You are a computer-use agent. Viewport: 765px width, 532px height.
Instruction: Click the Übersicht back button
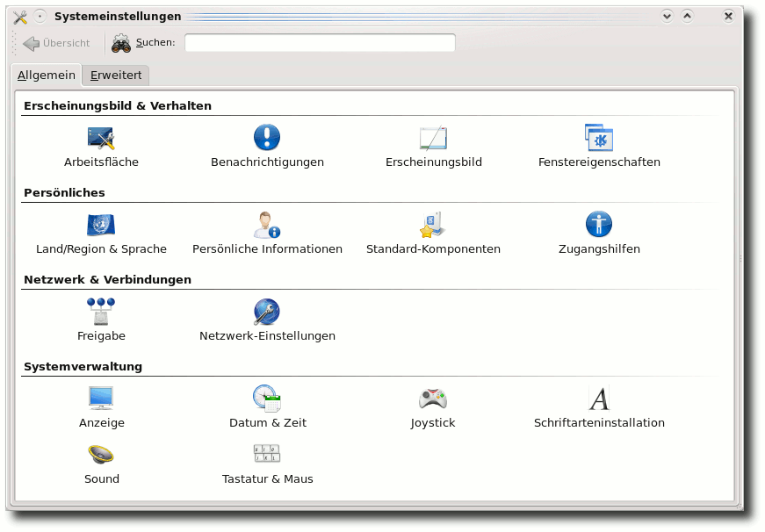point(56,43)
